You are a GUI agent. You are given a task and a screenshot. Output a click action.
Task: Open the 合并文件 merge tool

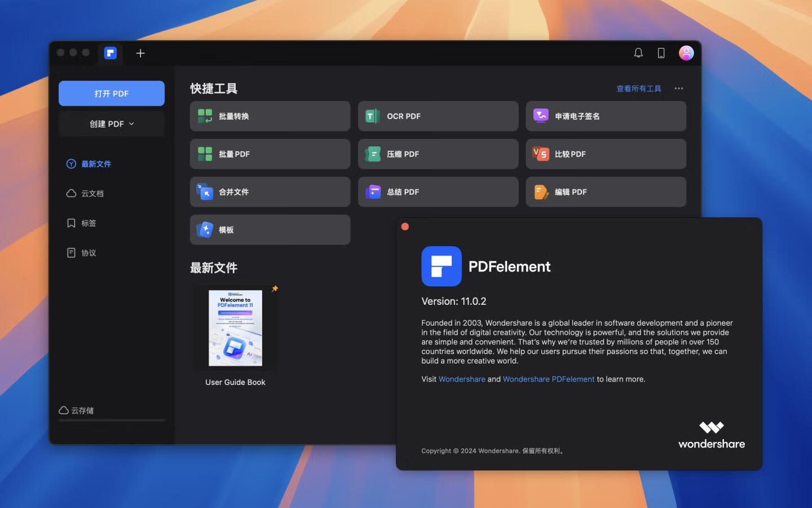[270, 192]
